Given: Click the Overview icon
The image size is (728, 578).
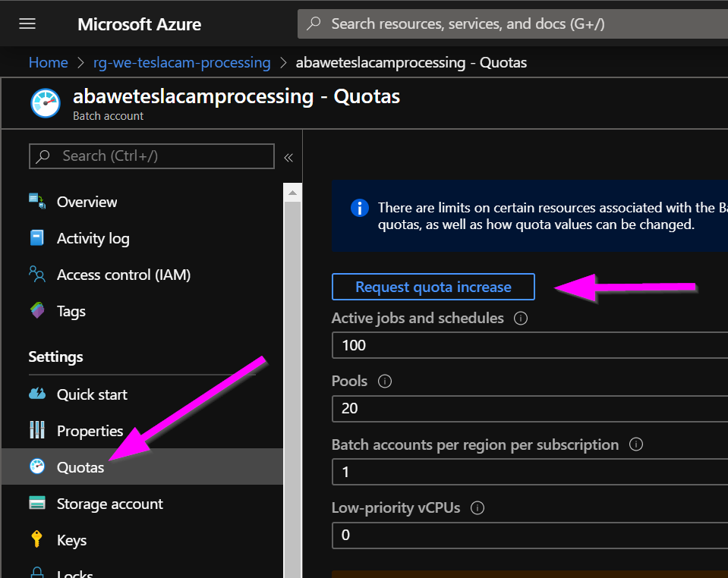Looking at the screenshot, I should [x=37, y=201].
